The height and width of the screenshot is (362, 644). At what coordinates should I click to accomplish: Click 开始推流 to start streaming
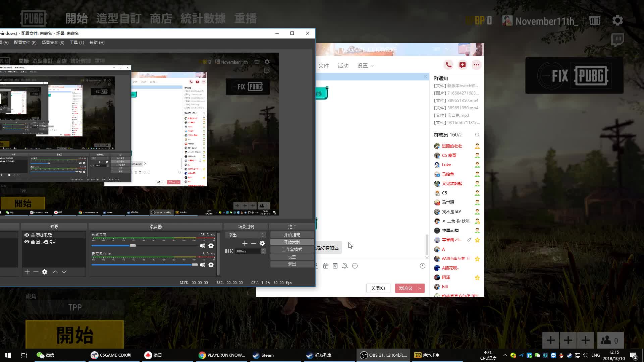[x=292, y=235]
